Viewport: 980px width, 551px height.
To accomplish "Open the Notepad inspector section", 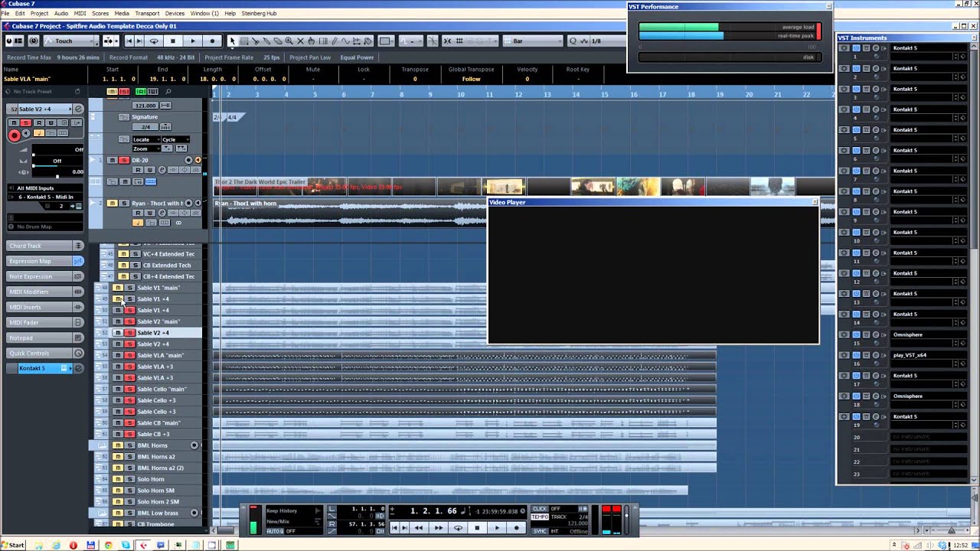I will [x=45, y=337].
